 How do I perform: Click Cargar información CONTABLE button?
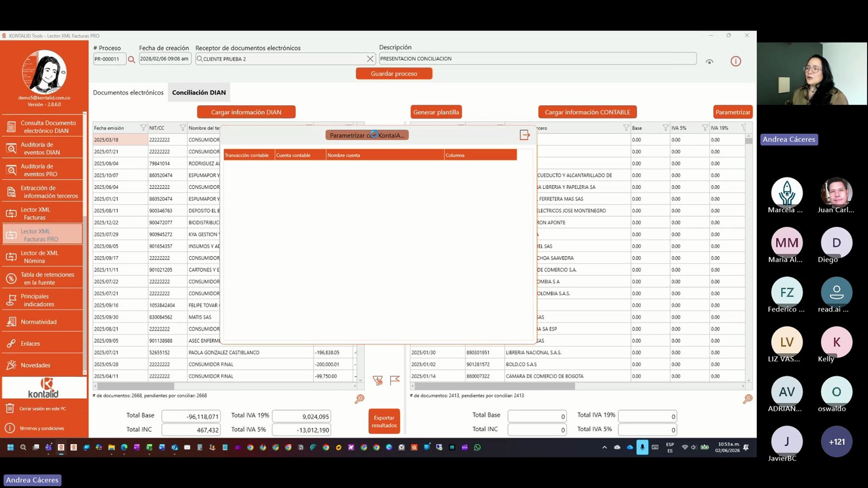click(x=587, y=112)
